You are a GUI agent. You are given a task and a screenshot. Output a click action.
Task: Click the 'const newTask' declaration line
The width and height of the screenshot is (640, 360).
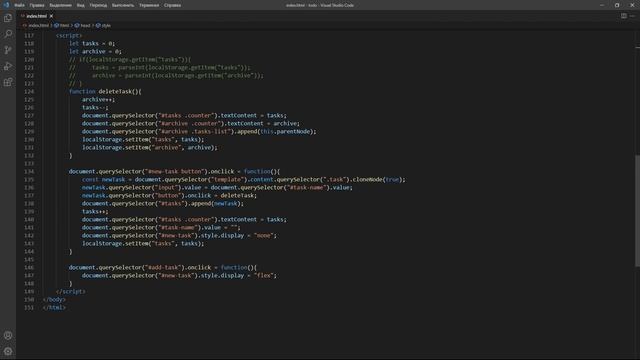click(x=244, y=180)
